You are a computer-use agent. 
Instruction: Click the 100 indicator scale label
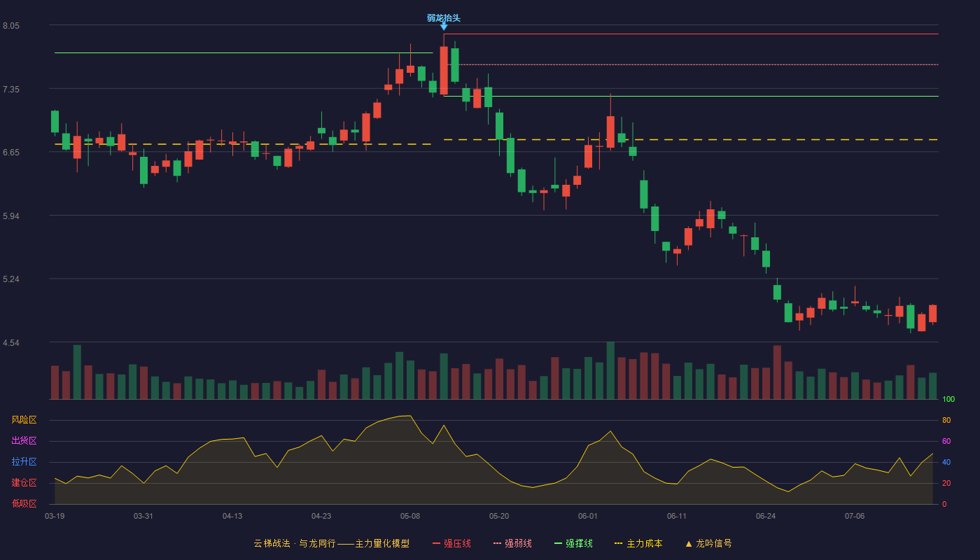coord(948,400)
